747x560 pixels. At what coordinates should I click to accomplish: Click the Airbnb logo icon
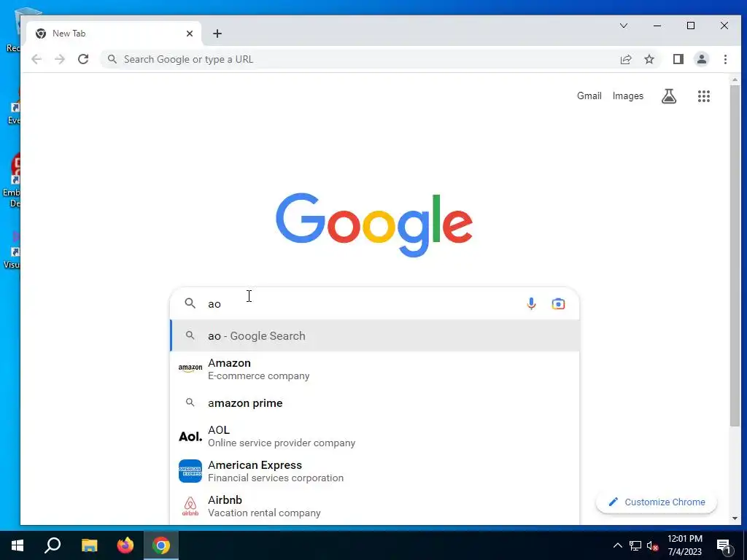pyautogui.click(x=190, y=506)
